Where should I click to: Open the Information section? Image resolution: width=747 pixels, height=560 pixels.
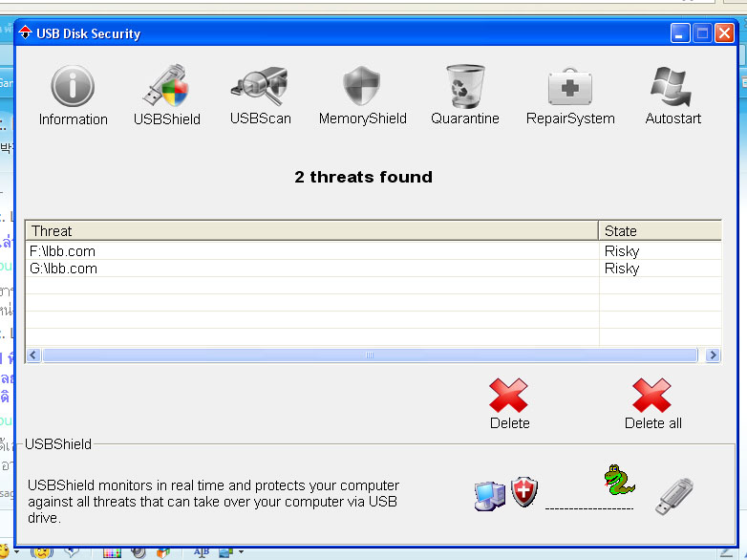(73, 96)
